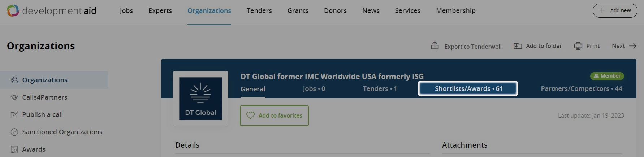The width and height of the screenshot is (644, 157).
Task: Click the Export to Tenderwell share icon
Action: (x=435, y=45)
